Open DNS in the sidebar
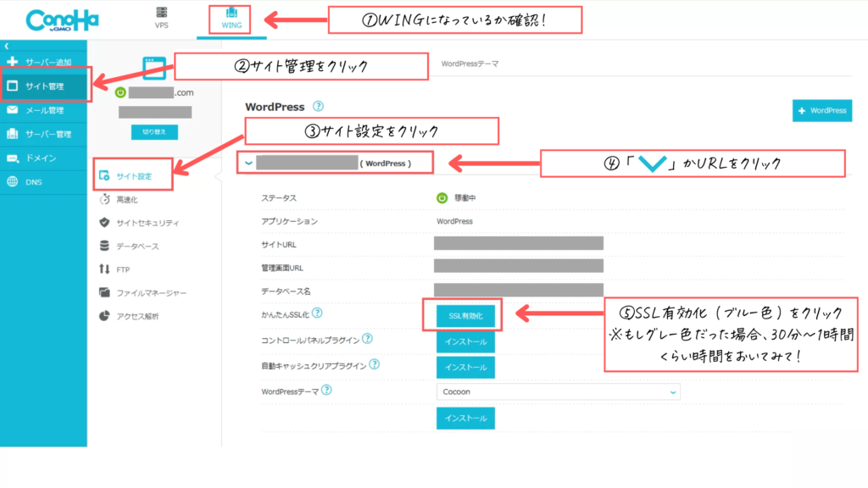This screenshot has width=868, height=488. click(44, 181)
